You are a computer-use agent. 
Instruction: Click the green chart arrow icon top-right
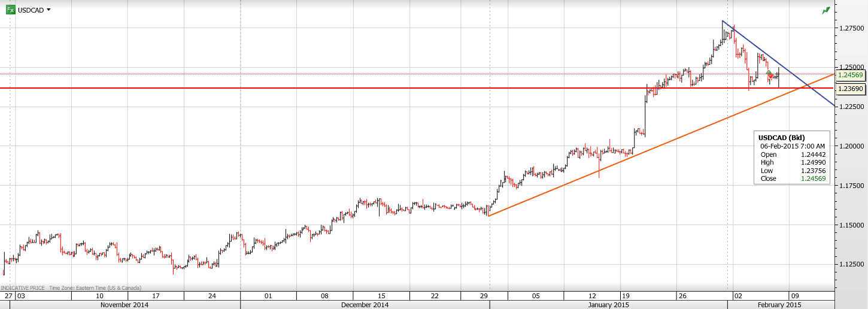826,10
